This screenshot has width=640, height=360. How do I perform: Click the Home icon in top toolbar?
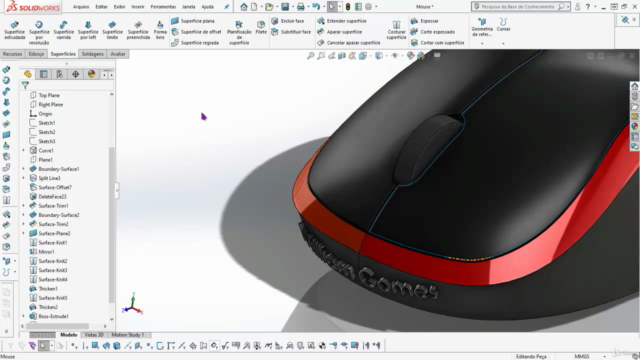[x=244, y=7]
